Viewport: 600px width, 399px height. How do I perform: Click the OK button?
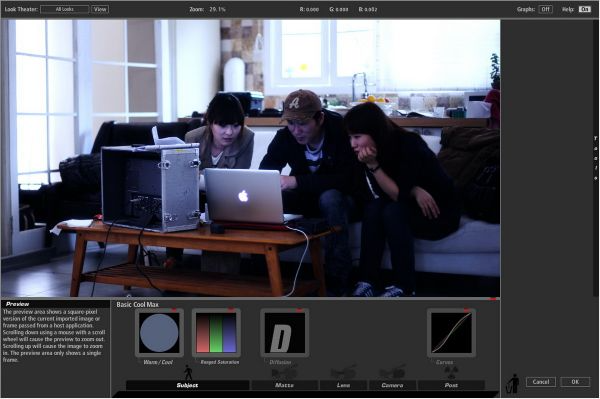pos(575,382)
